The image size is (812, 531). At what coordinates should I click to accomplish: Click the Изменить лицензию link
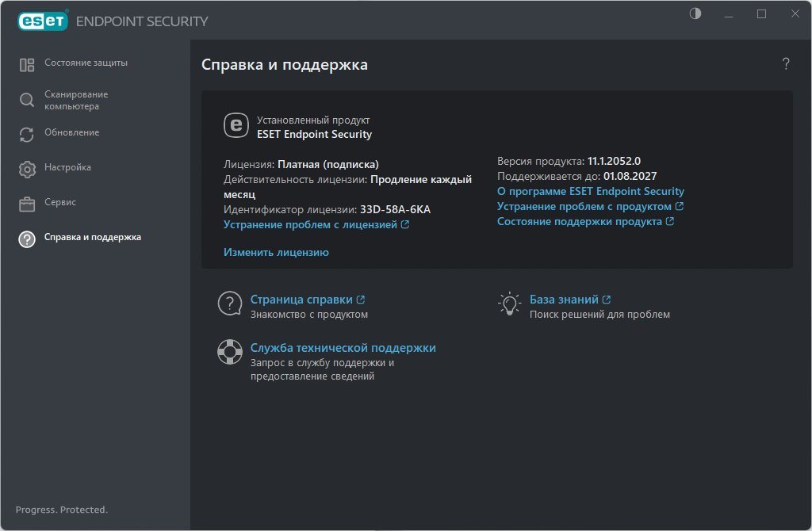click(x=276, y=252)
